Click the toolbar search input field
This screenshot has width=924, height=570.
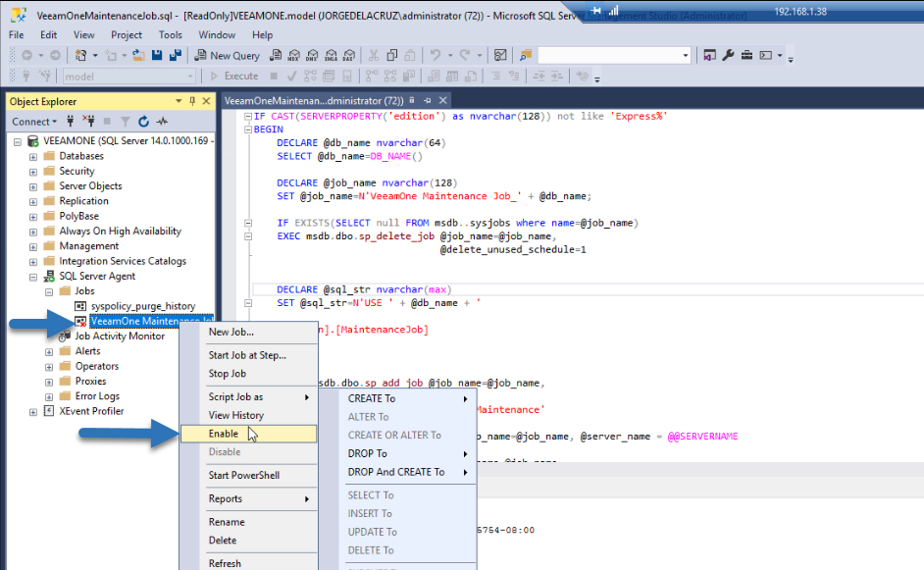click(609, 55)
